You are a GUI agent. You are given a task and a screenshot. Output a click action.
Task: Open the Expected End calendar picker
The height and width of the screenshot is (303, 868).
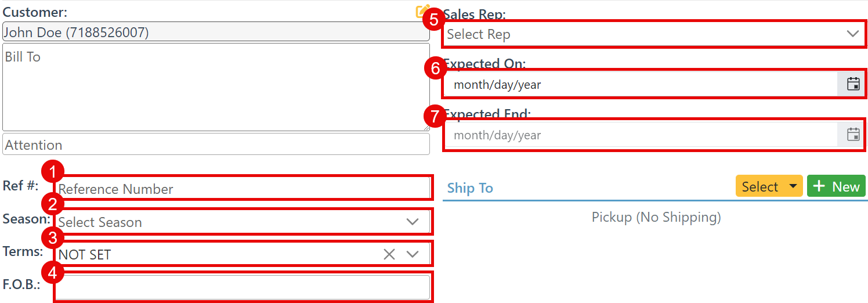coord(853,135)
